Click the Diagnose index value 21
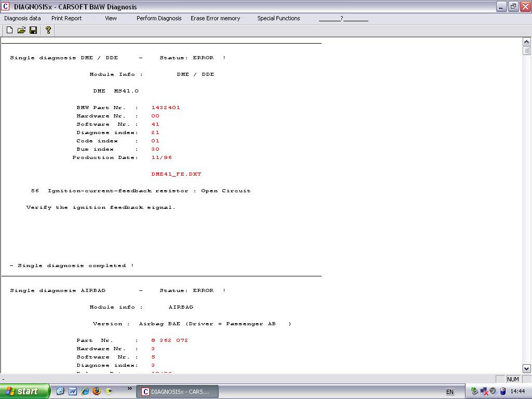This screenshot has height=399, width=532. click(x=155, y=132)
